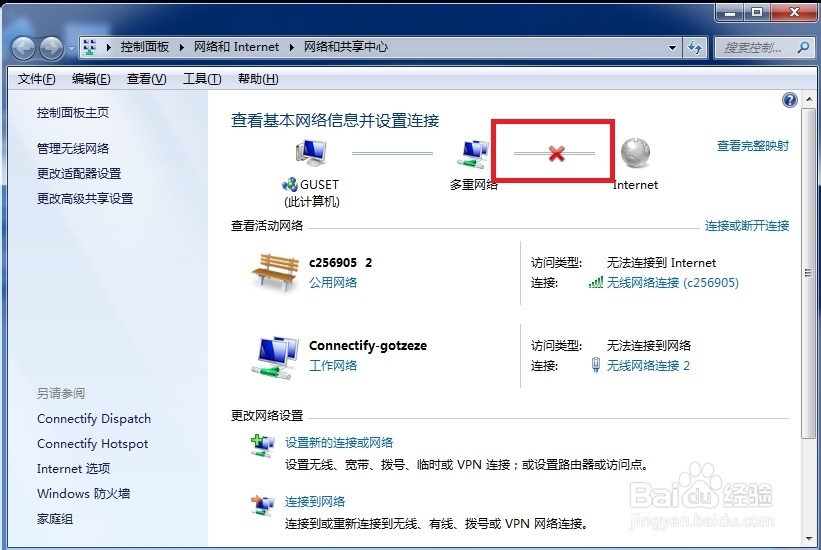The image size is (821, 550).
Task: Click the 查看完整映射 link
Action: pyautogui.click(x=752, y=146)
